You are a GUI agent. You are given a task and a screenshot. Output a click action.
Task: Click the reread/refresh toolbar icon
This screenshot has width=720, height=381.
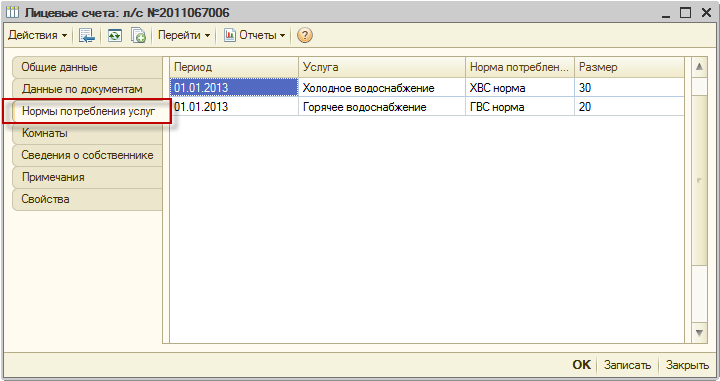[x=115, y=35]
